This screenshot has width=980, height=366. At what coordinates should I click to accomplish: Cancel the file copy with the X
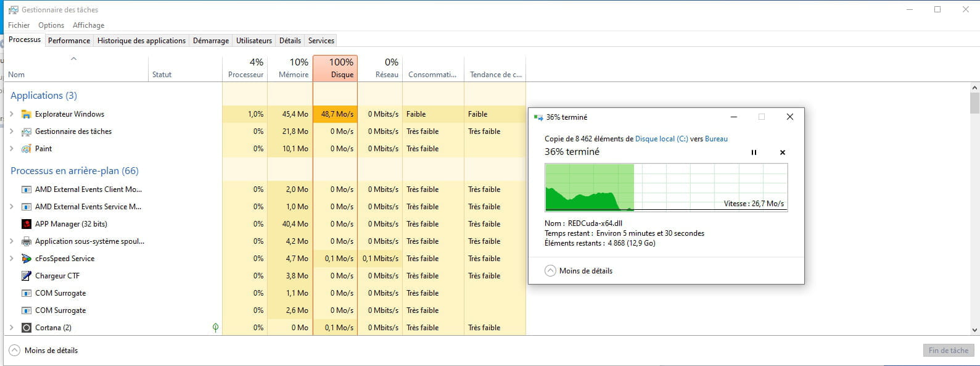tap(783, 152)
